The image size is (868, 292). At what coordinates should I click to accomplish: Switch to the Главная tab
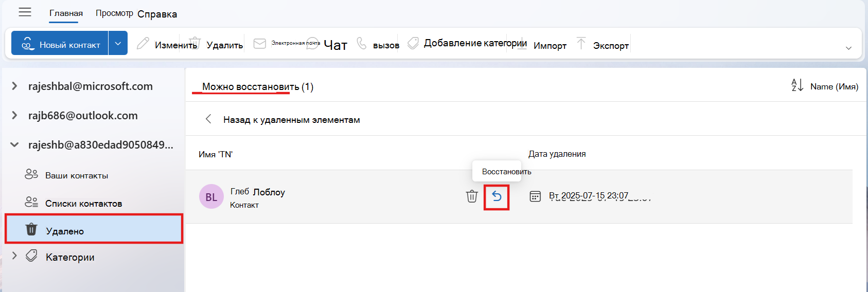point(66,13)
